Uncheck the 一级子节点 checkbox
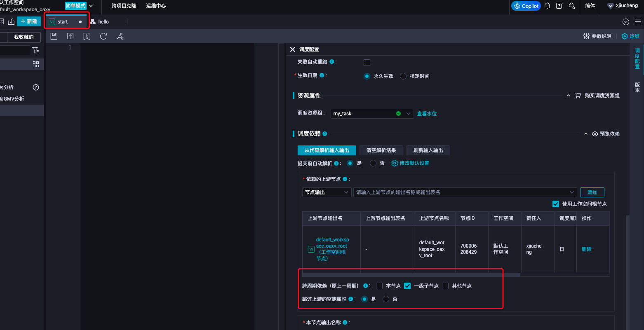 click(x=407, y=286)
